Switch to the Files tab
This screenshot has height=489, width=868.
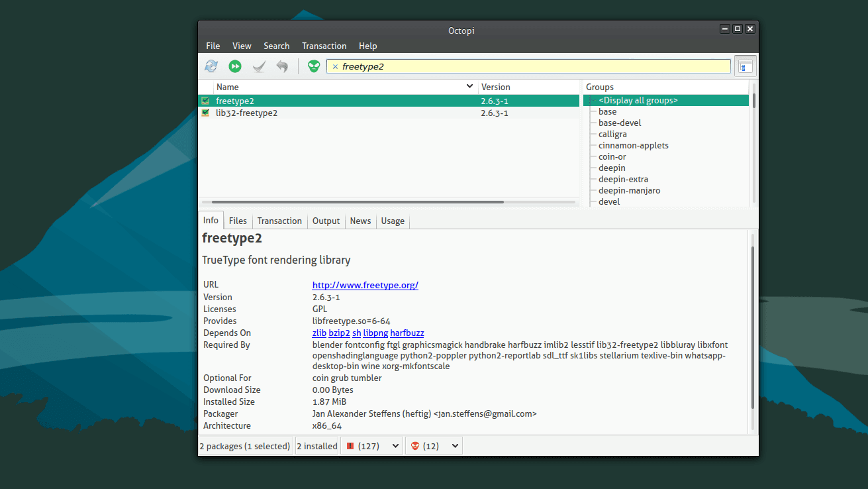[238, 221]
